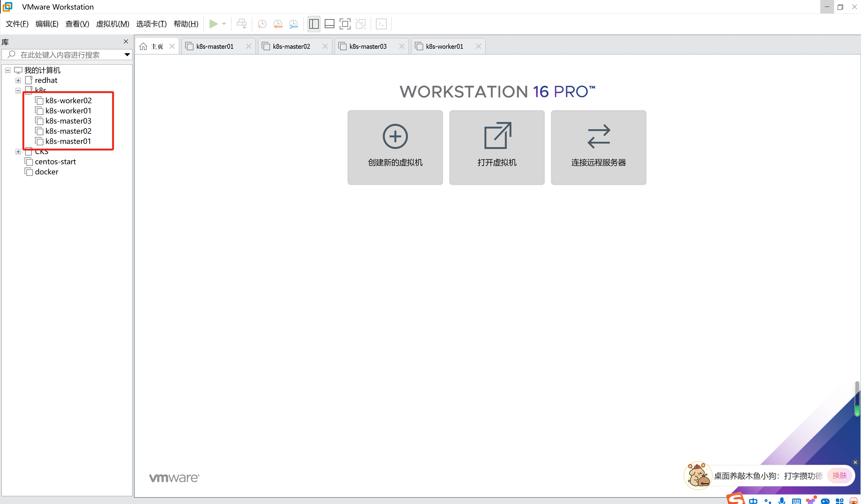Close the k8s-worker01 tab

point(478,46)
